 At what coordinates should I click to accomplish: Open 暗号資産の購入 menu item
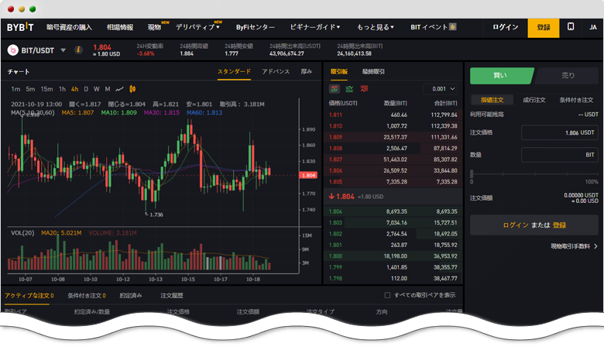pos(70,27)
